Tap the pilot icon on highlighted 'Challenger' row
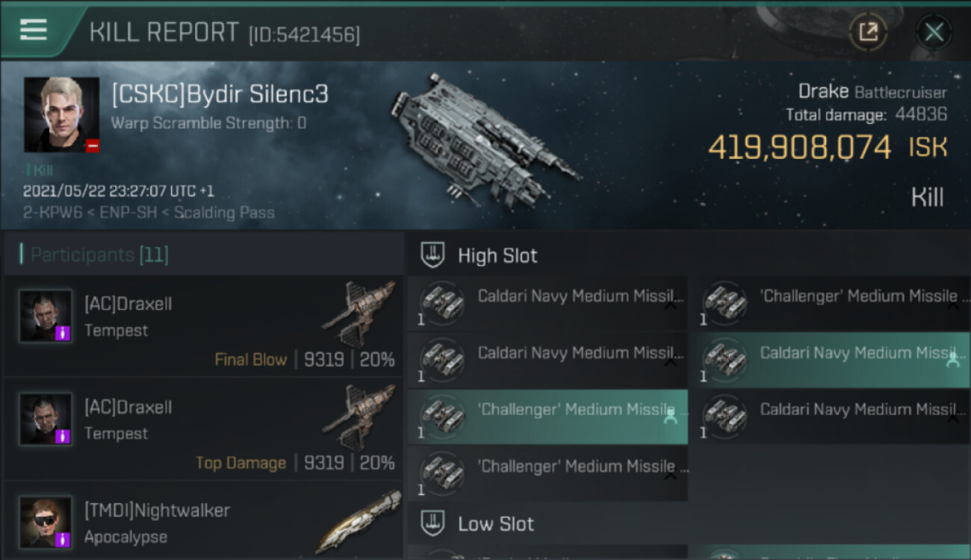 click(670, 417)
